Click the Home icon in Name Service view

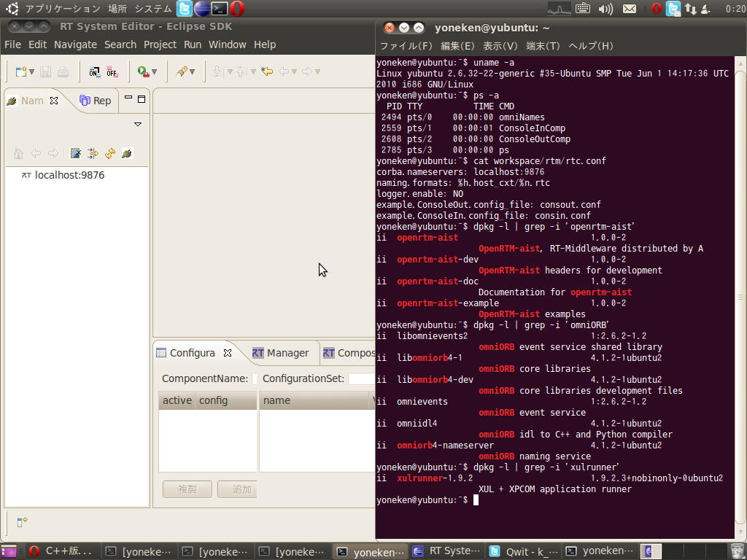pos(18,153)
